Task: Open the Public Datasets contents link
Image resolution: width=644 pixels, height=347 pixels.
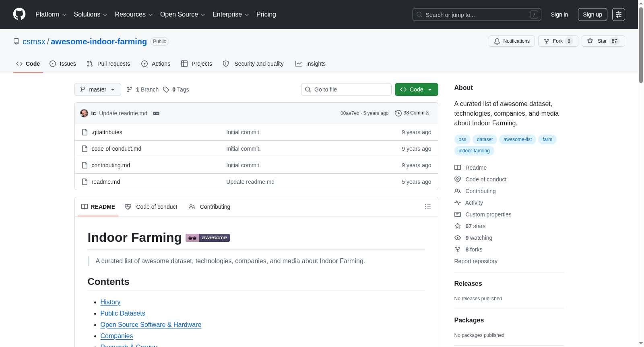Action: click(123, 314)
